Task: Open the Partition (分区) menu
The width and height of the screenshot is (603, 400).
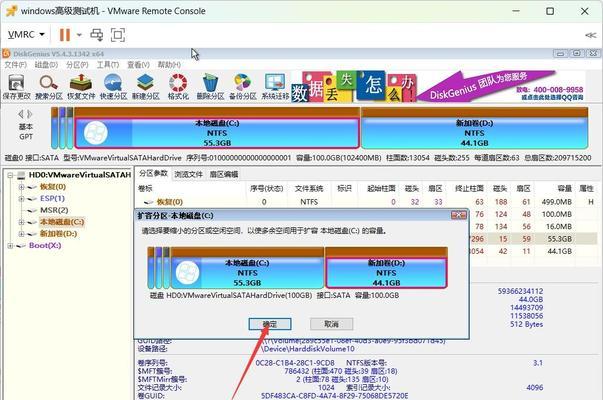Action: click(x=77, y=65)
